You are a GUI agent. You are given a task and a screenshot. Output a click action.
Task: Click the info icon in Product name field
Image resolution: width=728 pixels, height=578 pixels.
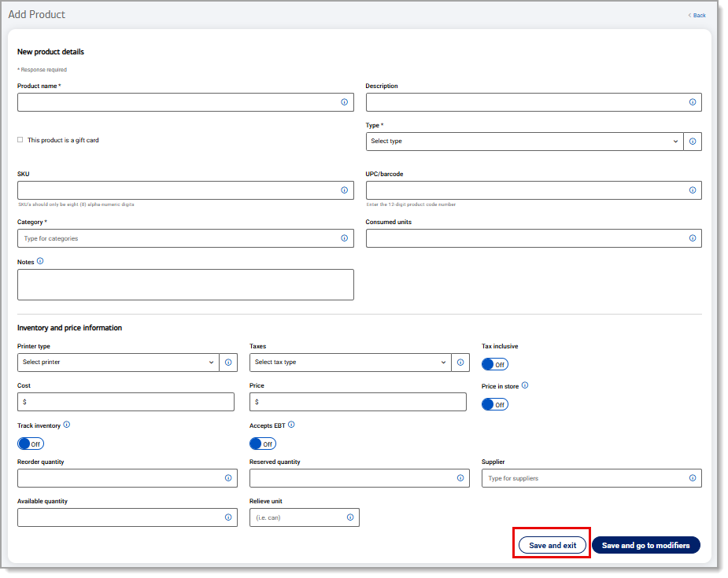[x=344, y=102]
